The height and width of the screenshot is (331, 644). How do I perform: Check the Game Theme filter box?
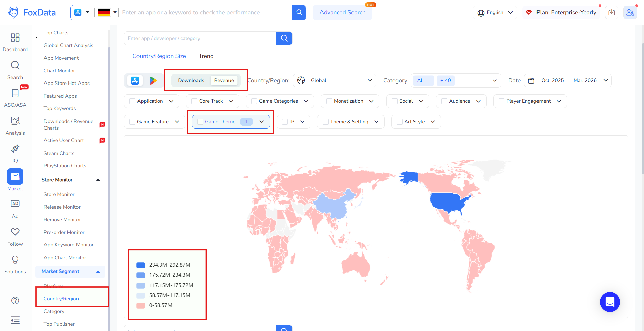(x=200, y=122)
